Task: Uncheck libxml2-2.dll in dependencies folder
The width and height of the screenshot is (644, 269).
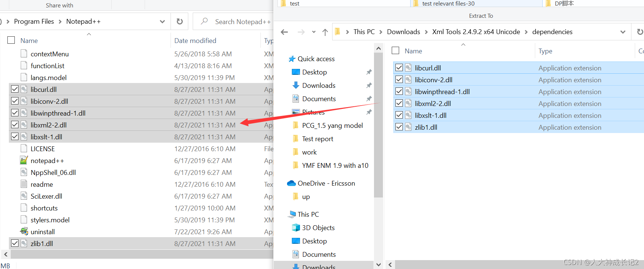Action: click(399, 103)
